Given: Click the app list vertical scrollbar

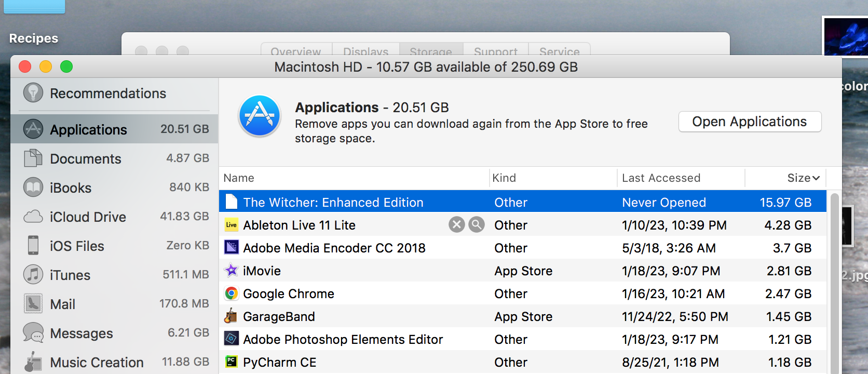Looking at the screenshot, I should (x=834, y=280).
